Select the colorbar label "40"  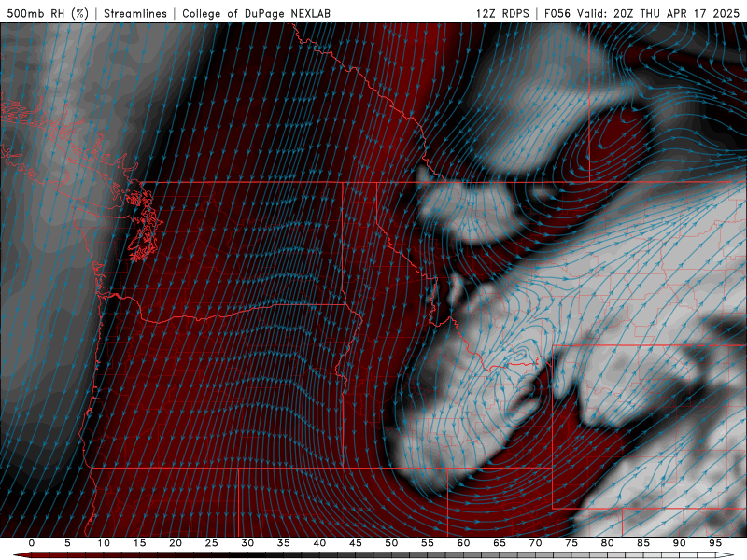tap(319, 543)
